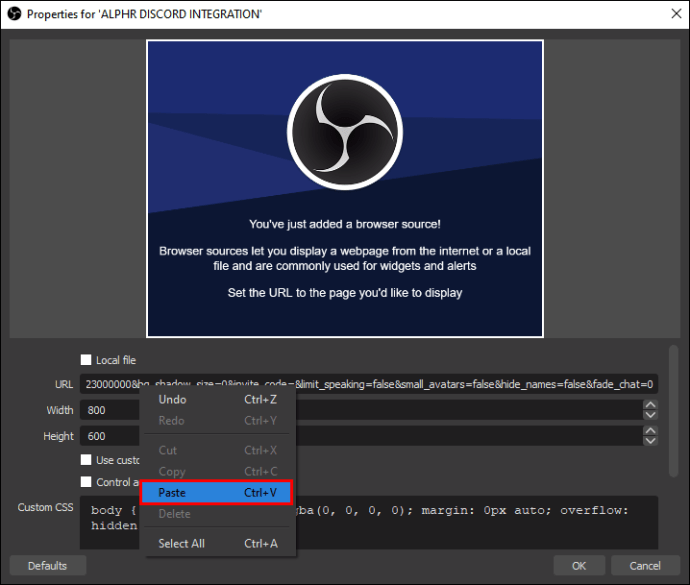Click the properties panel vertical scrollbar
Screen dimensions: 690x585
coord(673,411)
